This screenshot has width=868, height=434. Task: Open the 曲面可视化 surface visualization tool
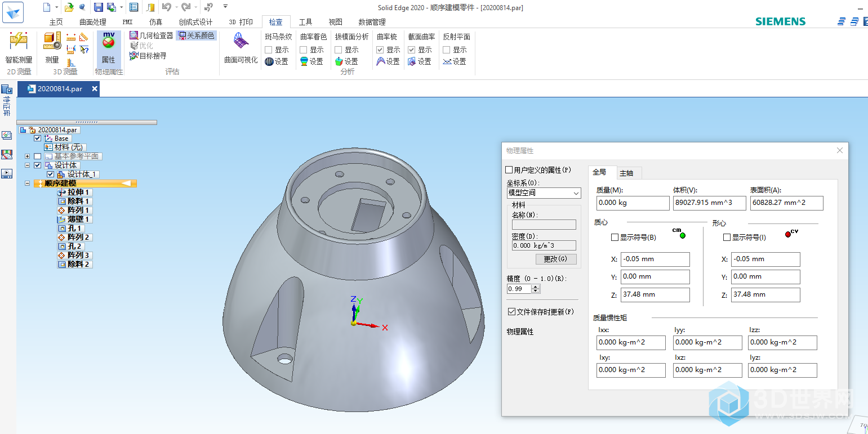pos(241,48)
